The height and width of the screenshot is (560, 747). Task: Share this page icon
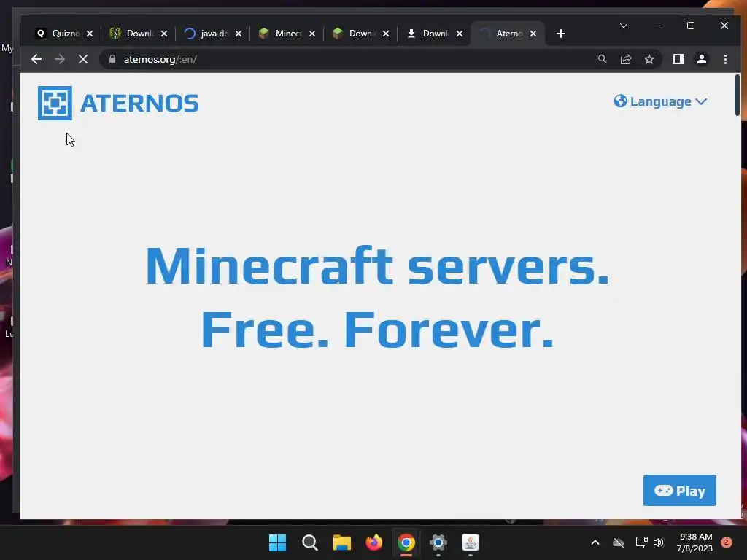click(x=625, y=59)
